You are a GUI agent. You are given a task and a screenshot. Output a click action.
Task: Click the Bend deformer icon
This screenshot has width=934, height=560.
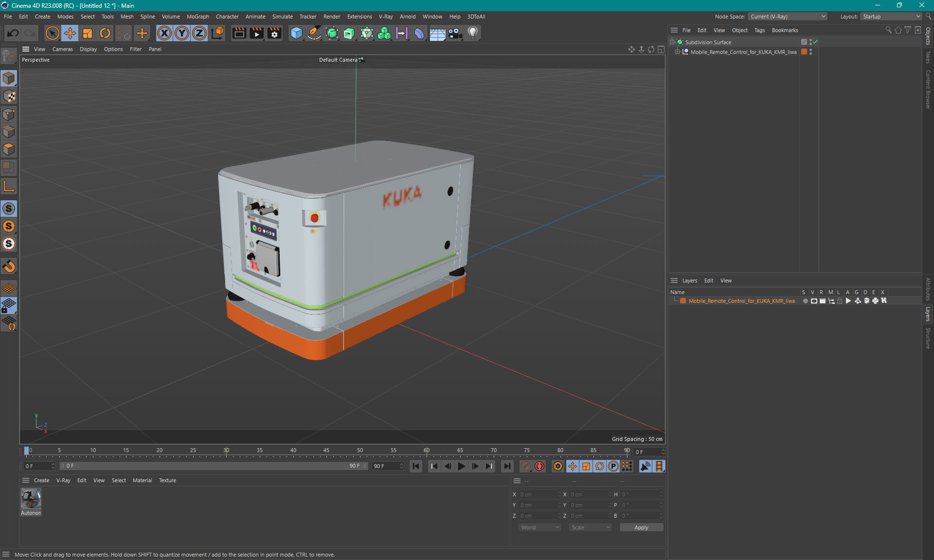[x=419, y=33]
